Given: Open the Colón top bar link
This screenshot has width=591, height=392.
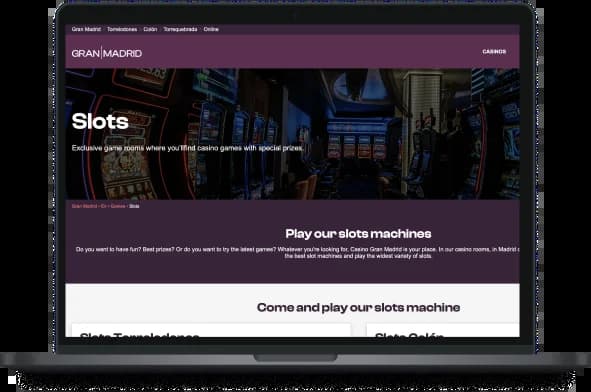Looking at the screenshot, I should [150, 29].
